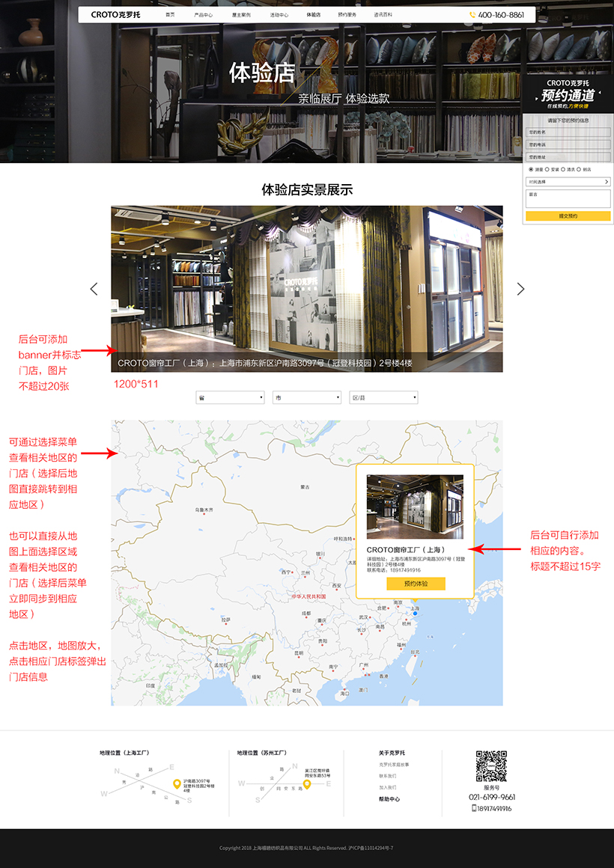Click the QR code above 服务号
The width and height of the screenshot is (614, 868).
pyautogui.click(x=491, y=766)
